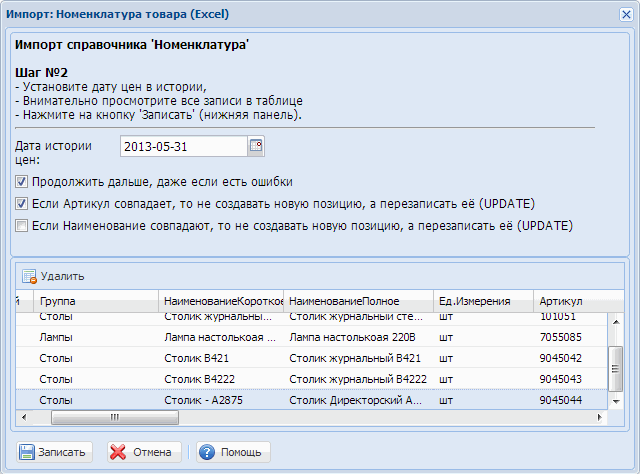
Task: Click the horizontal scrollbar right arrow
Action: click(599, 417)
